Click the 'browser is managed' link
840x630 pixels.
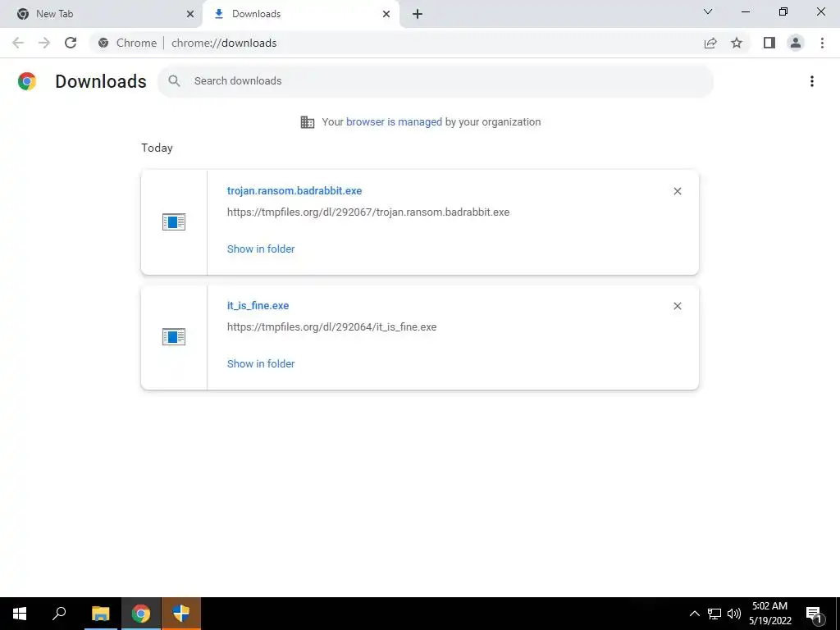click(394, 121)
